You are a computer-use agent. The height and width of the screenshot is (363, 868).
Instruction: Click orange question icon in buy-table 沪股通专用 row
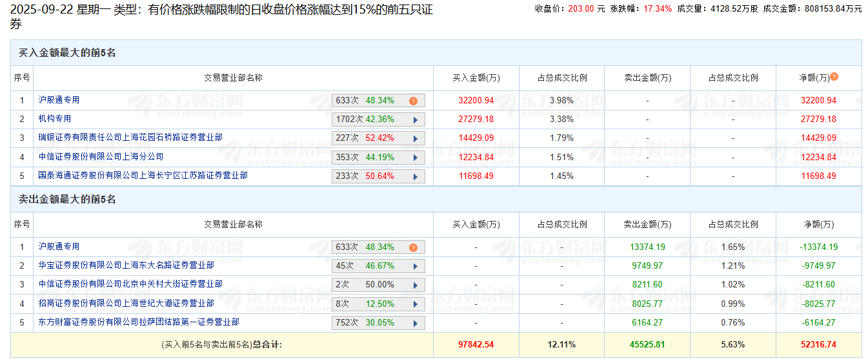pyautogui.click(x=413, y=101)
